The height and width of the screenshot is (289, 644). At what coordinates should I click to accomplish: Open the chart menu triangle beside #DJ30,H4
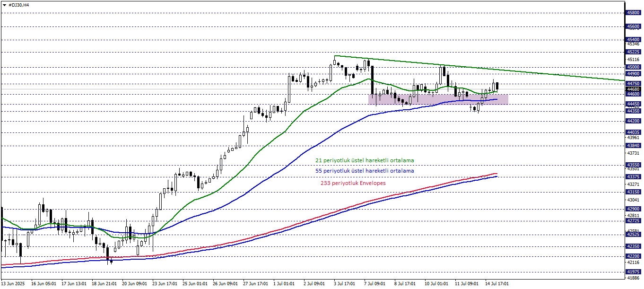tap(4, 5)
